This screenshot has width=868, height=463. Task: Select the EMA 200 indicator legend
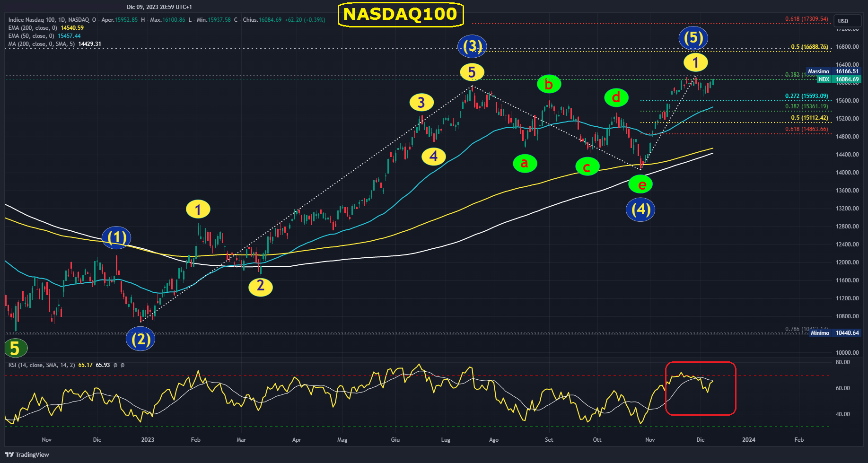point(46,28)
